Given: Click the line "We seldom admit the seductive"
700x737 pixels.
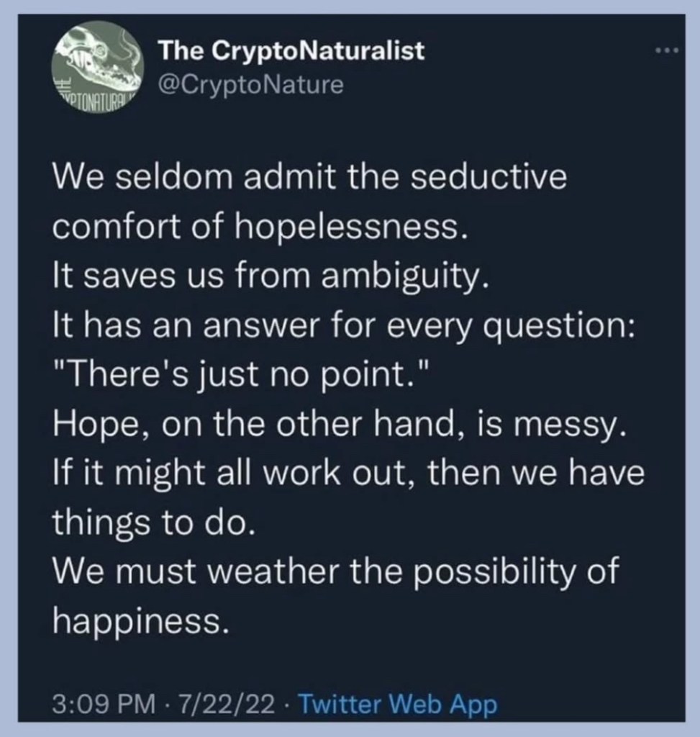Looking at the screenshot, I should [x=309, y=178].
